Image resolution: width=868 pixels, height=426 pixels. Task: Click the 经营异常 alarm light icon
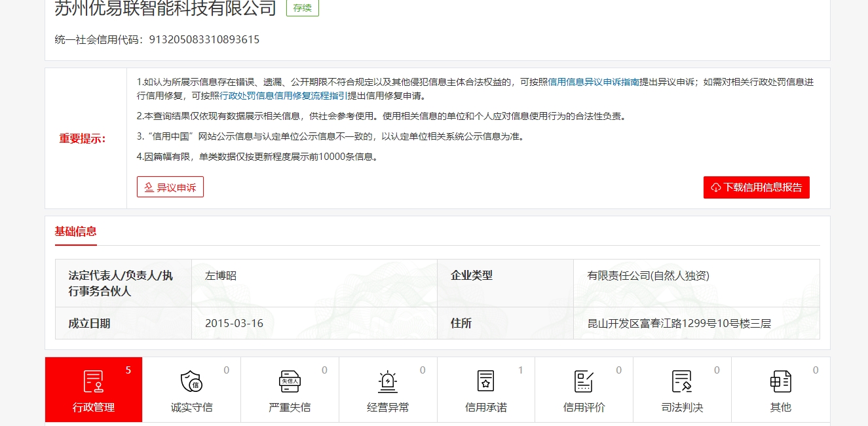(x=388, y=381)
